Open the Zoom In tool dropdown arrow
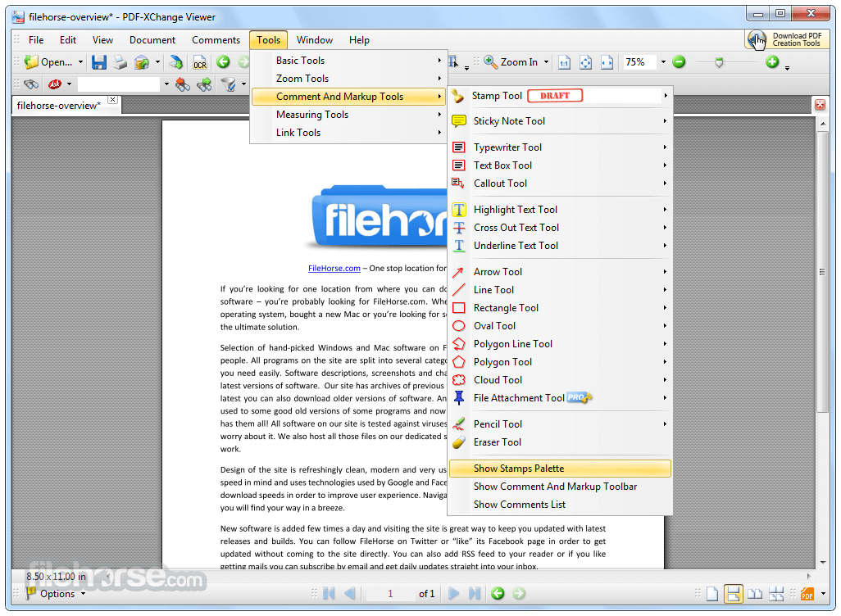841x616 pixels. (x=546, y=62)
